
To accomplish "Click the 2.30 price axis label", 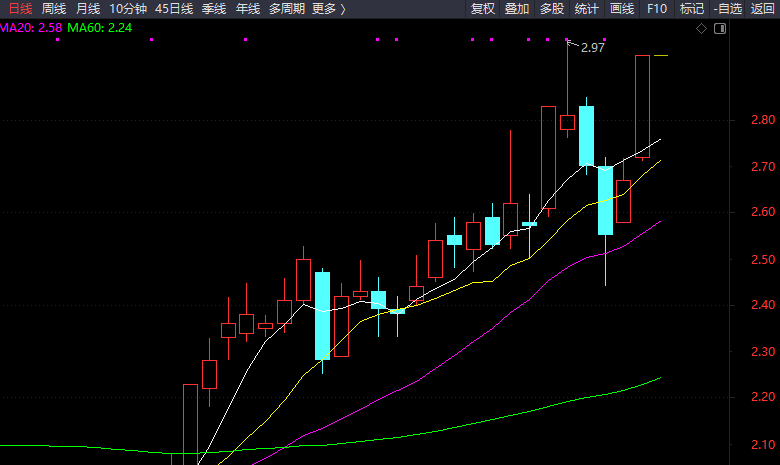I will tap(763, 352).
